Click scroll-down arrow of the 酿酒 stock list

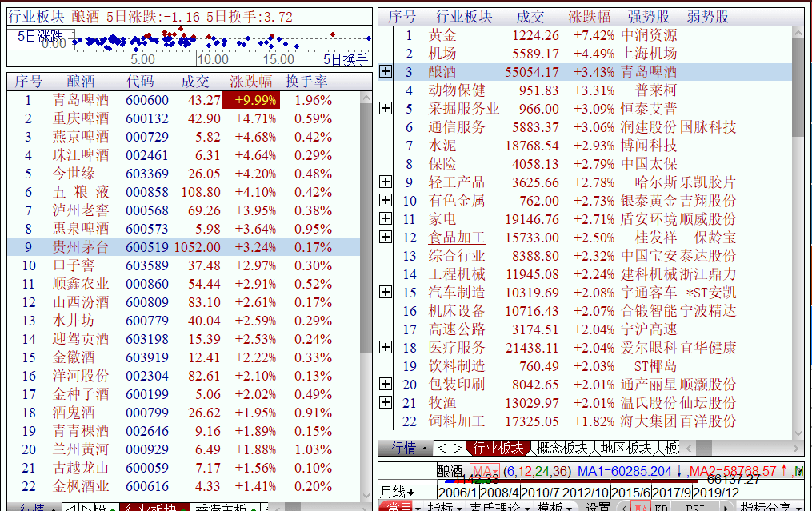coord(366,496)
